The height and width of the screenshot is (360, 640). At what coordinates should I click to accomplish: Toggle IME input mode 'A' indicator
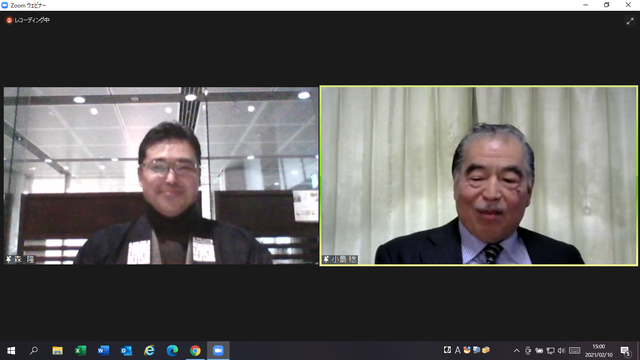[458, 350]
